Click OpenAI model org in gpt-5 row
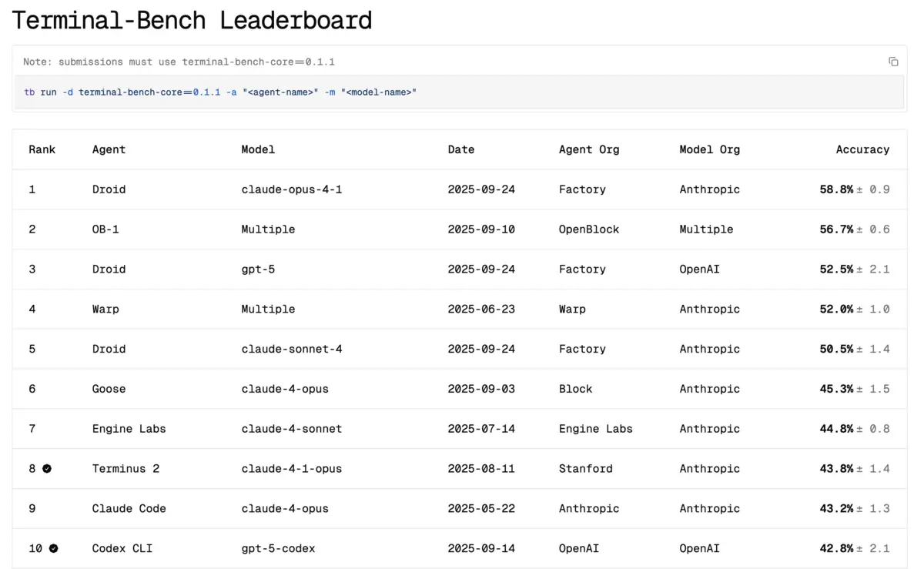The width and height of the screenshot is (924, 569). (699, 269)
